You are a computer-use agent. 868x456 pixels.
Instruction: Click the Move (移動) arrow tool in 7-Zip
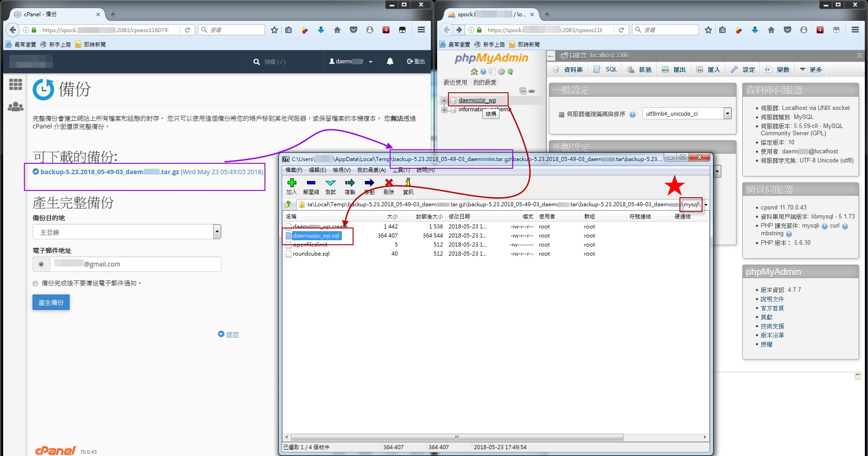point(369,186)
